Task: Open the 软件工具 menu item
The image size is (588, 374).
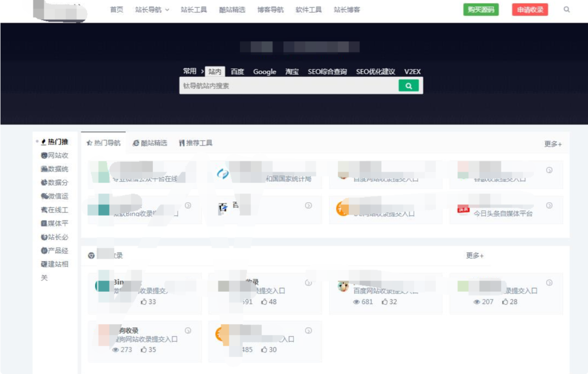Action: [x=308, y=10]
